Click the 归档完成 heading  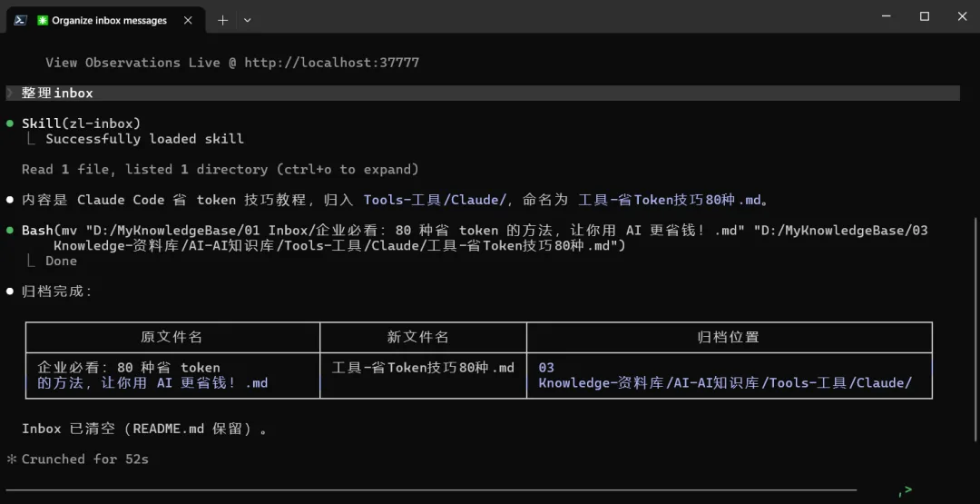coord(57,292)
